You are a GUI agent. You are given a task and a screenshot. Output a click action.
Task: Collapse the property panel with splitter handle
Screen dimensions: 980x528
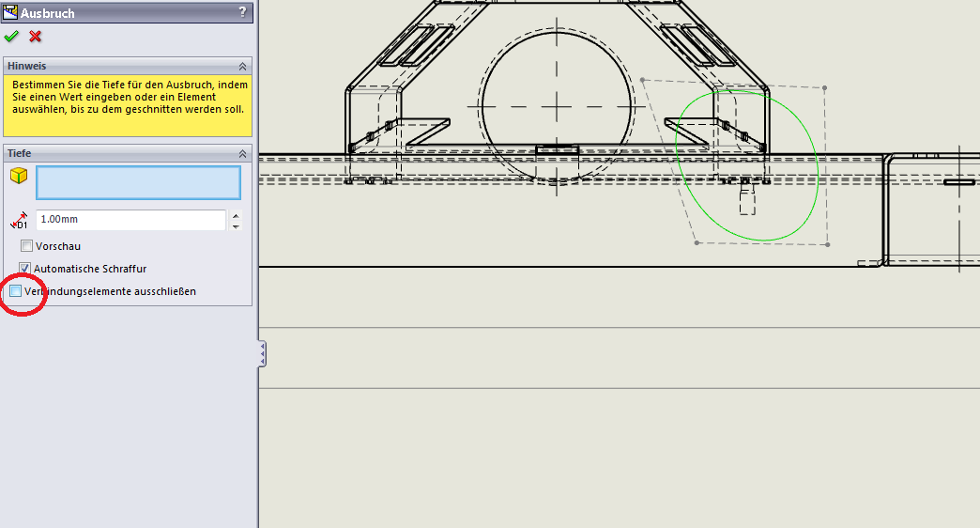263,354
